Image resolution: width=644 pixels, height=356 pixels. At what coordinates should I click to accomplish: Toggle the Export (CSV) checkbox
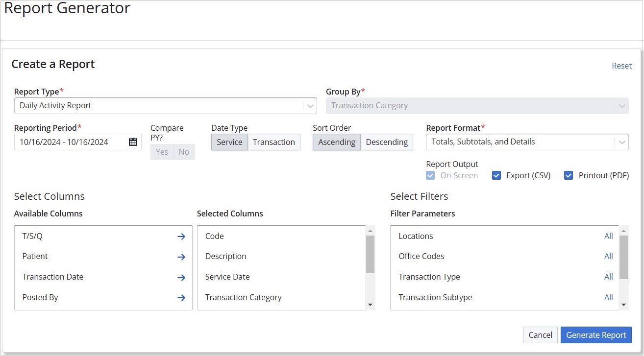(496, 175)
